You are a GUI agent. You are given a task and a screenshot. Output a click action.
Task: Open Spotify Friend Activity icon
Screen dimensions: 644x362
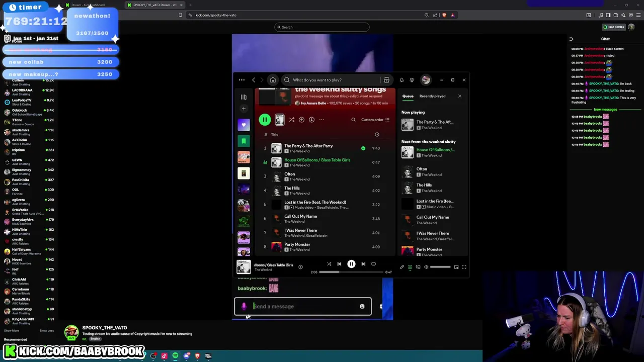point(412,80)
